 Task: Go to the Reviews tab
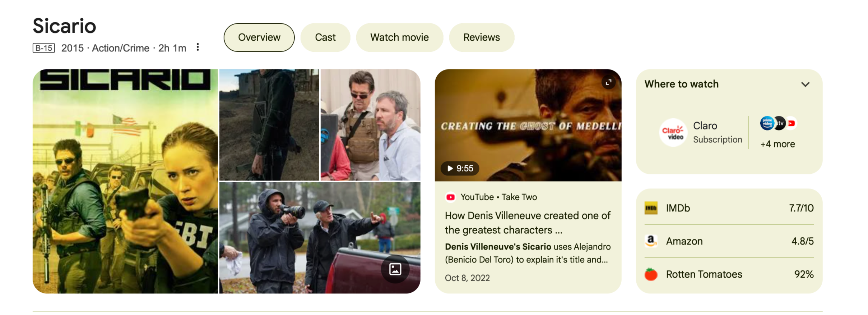[482, 37]
